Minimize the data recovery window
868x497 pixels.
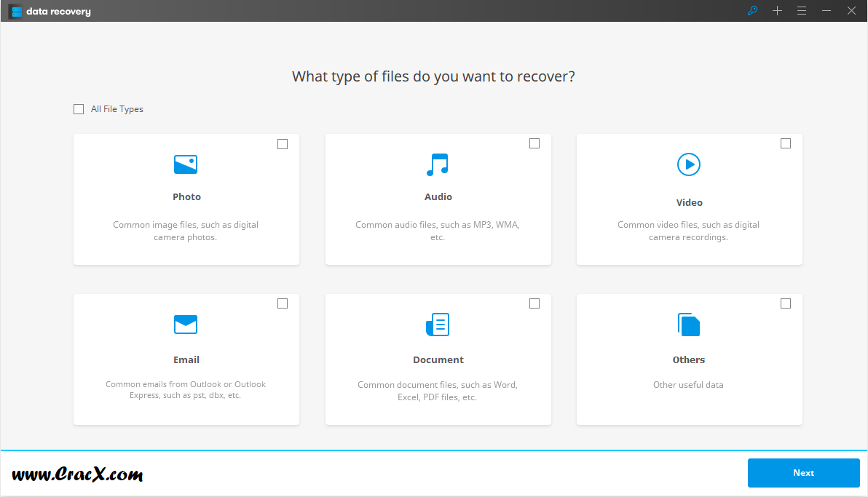[x=826, y=10]
